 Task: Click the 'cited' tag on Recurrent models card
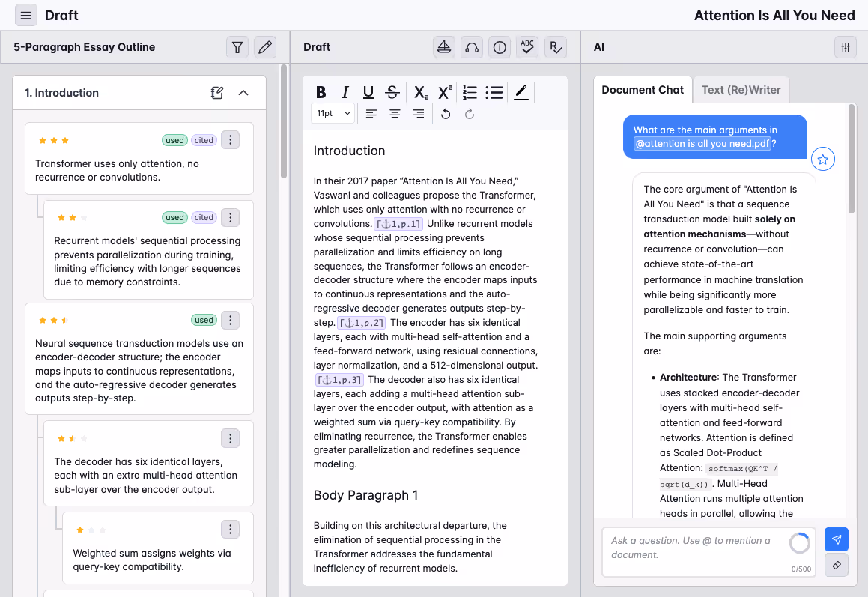204,218
